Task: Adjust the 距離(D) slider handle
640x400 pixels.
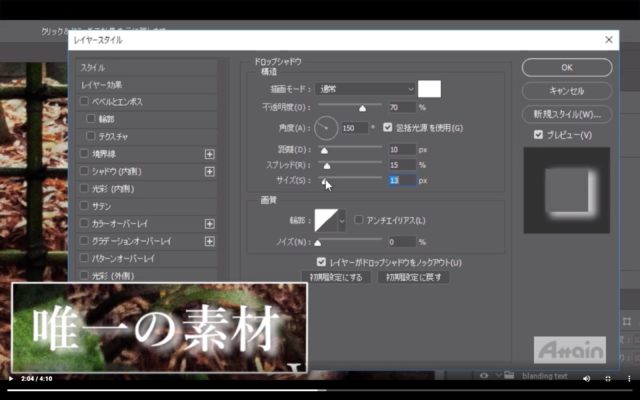Action: pos(324,151)
